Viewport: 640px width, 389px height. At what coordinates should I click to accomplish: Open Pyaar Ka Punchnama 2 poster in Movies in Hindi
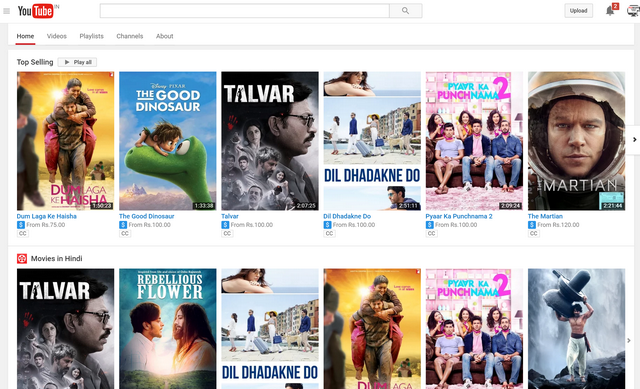(474, 329)
